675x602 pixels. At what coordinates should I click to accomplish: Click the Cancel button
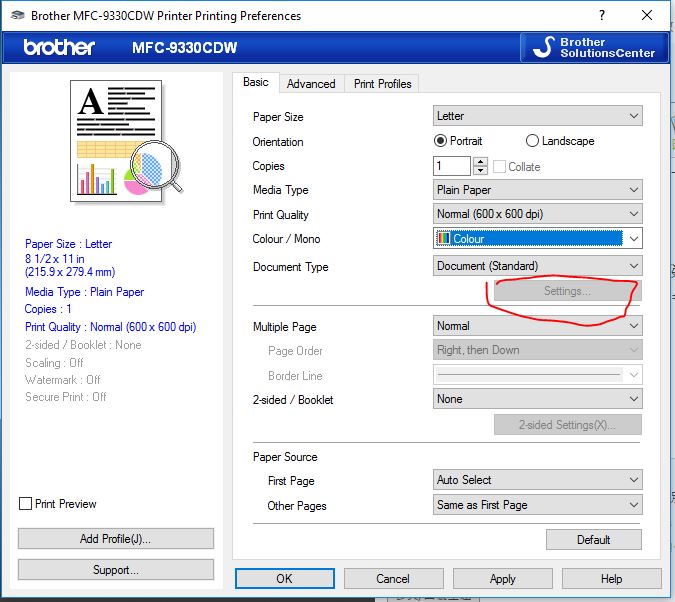[x=393, y=578]
